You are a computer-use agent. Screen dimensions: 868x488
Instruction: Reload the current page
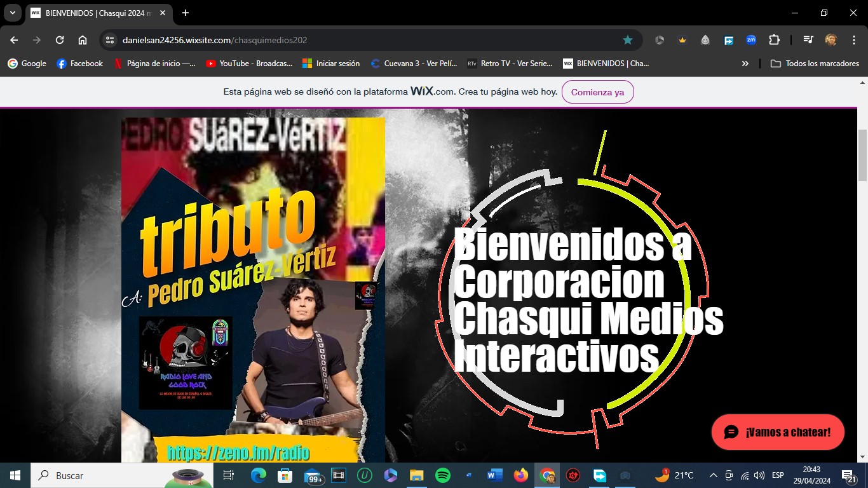(x=60, y=40)
